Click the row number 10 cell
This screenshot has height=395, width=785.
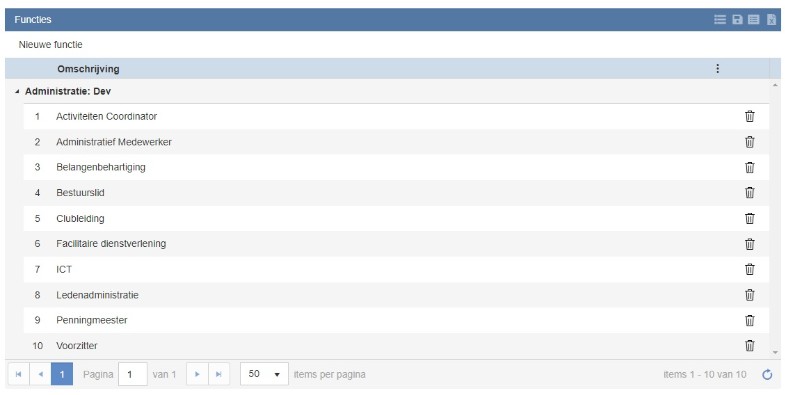click(38, 345)
